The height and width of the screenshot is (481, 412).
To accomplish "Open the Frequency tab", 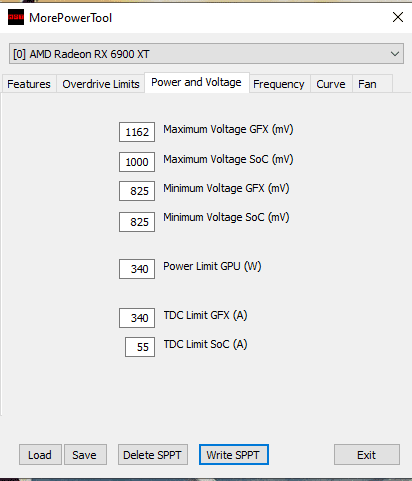I will click(x=279, y=84).
